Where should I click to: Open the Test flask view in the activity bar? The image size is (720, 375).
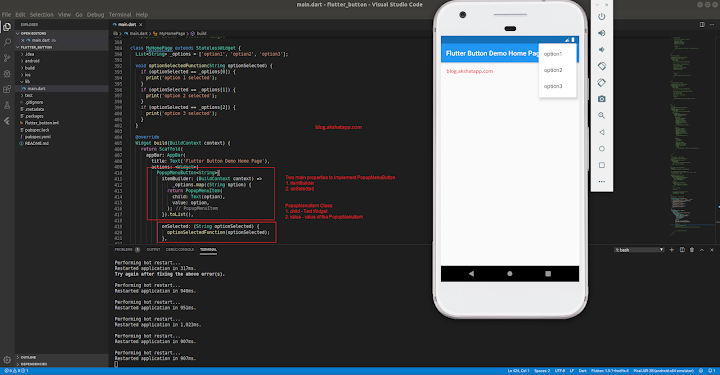tap(7, 105)
